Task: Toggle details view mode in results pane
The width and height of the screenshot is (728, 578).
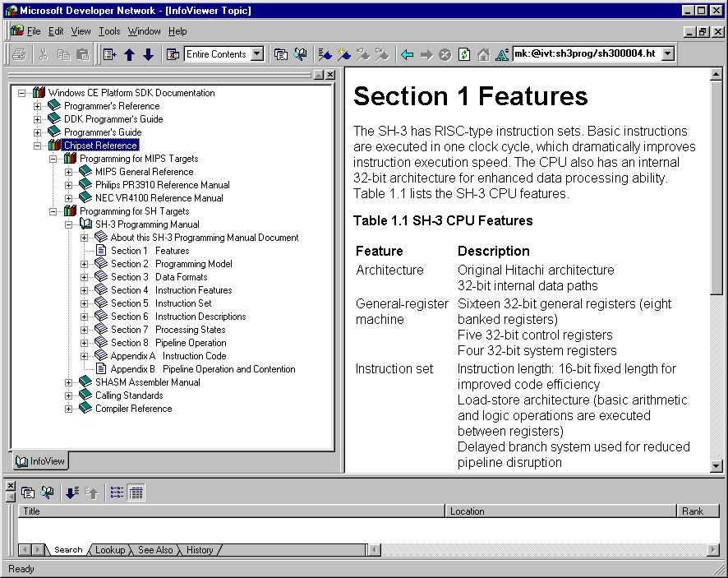Action: click(136, 492)
